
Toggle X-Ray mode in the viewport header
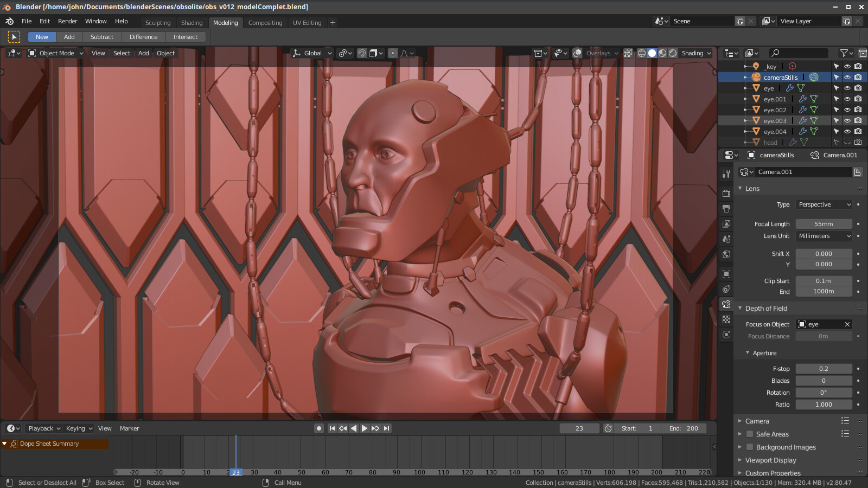pos(628,53)
